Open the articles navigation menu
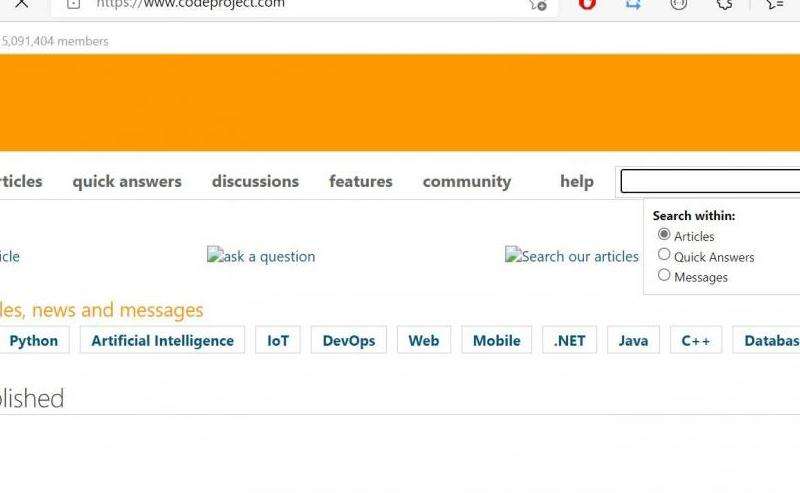The width and height of the screenshot is (800, 493). pyautogui.click(x=21, y=181)
